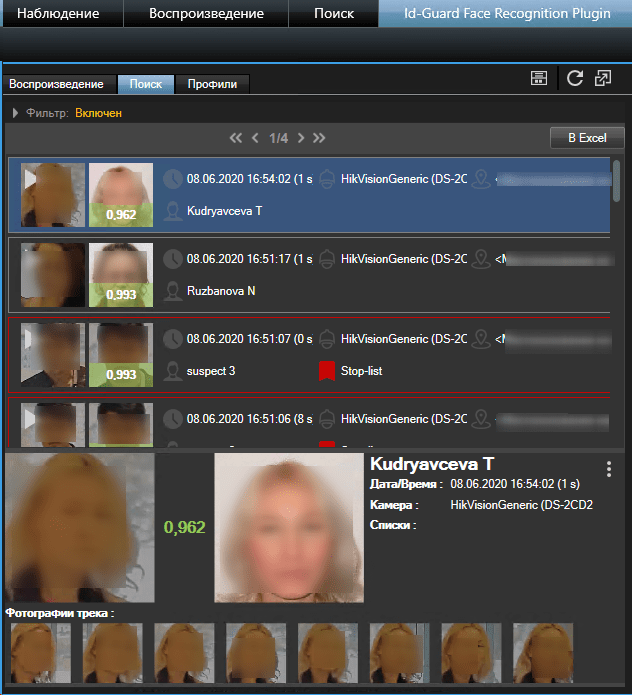Click camera icon in first result row

pos(326,180)
